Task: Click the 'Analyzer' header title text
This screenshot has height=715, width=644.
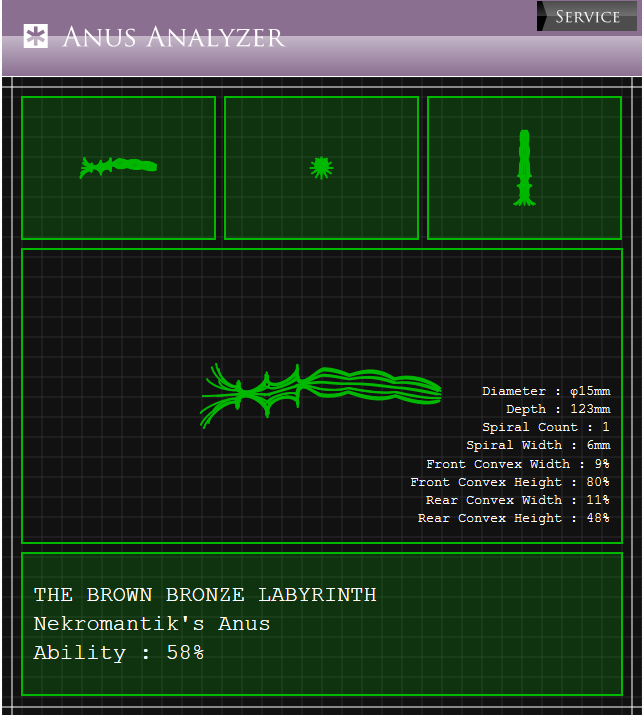Action: (216, 37)
